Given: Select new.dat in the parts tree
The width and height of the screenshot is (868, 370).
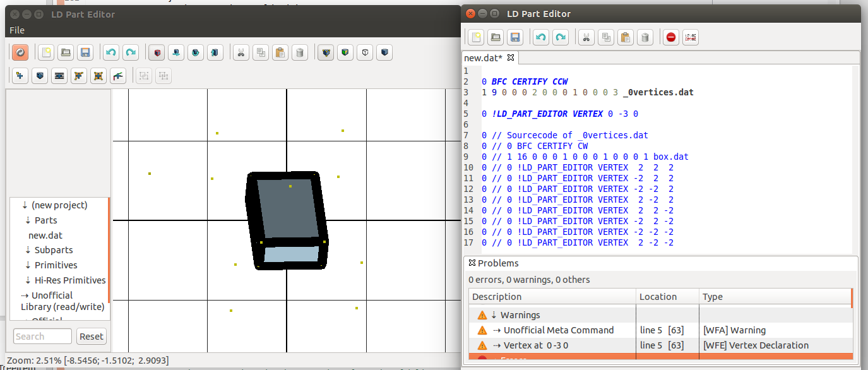Looking at the screenshot, I should (x=45, y=236).
